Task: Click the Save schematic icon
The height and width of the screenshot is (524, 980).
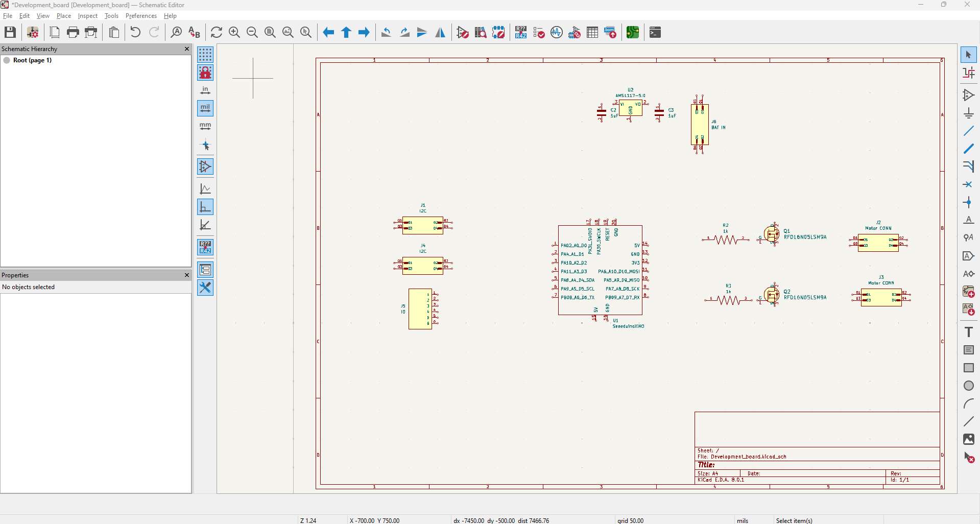Action: [10, 33]
